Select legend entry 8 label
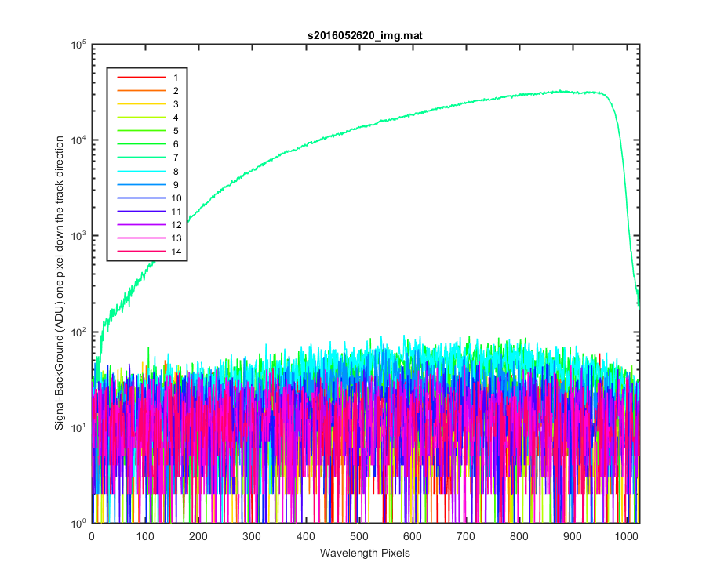This screenshot has height=588, width=706. tap(176, 172)
